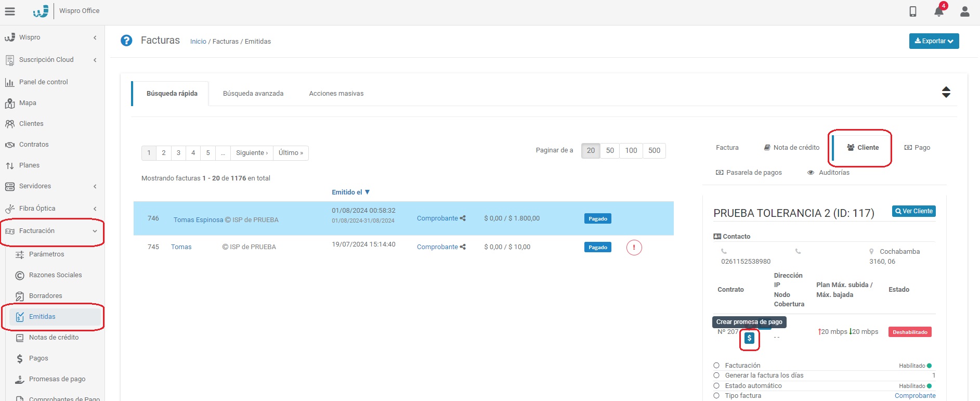Open the hamburger menu icon

click(x=9, y=11)
